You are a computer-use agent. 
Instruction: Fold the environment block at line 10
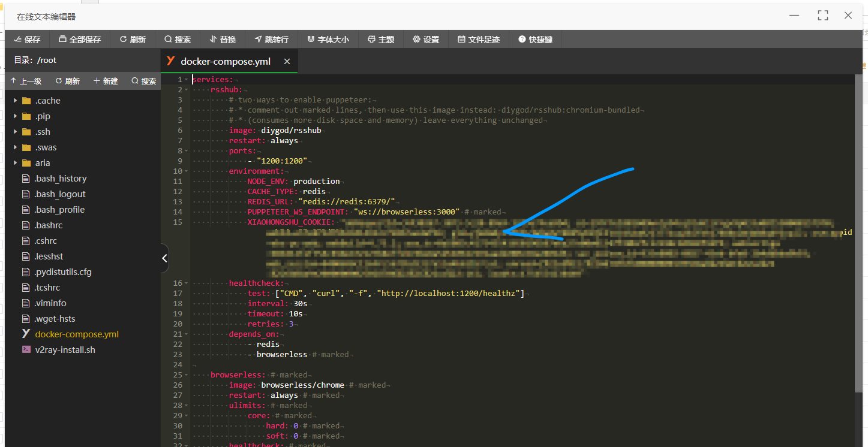(x=187, y=171)
